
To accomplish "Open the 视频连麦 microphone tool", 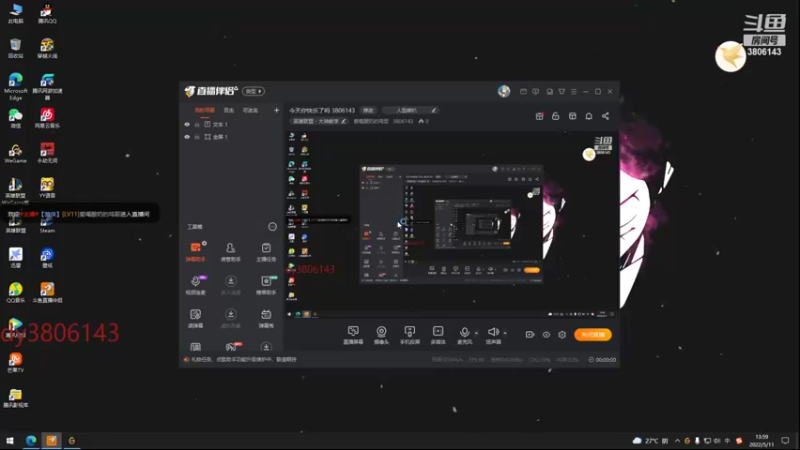I will point(195,285).
